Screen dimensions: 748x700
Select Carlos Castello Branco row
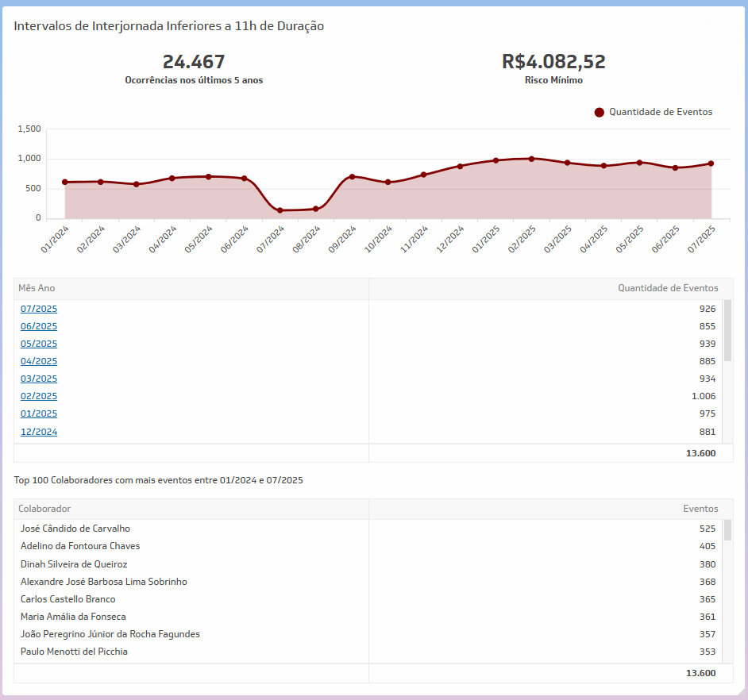pyautogui.click(x=68, y=599)
